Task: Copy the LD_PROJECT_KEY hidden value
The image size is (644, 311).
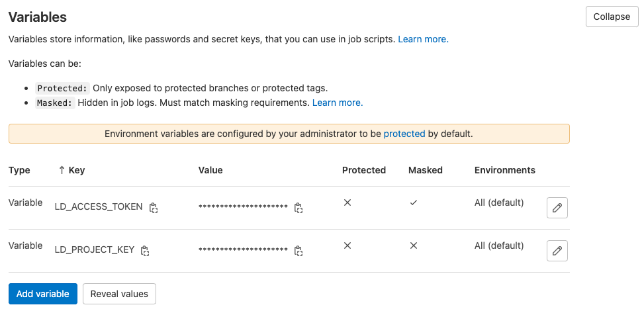Action: 299,251
